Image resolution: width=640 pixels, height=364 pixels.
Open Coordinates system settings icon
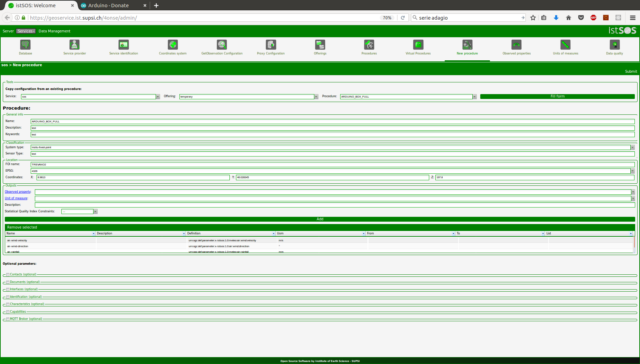point(173,45)
